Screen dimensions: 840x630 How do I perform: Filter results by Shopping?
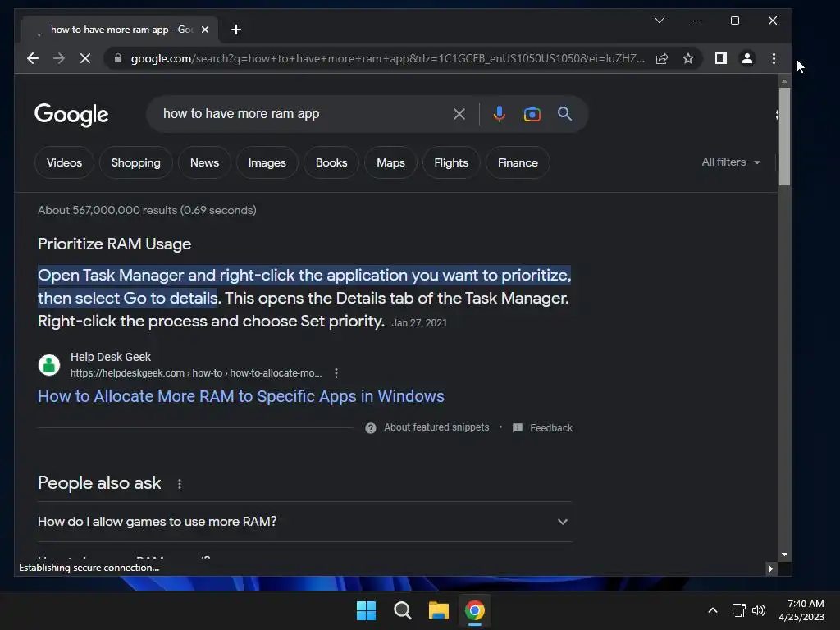[135, 162]
